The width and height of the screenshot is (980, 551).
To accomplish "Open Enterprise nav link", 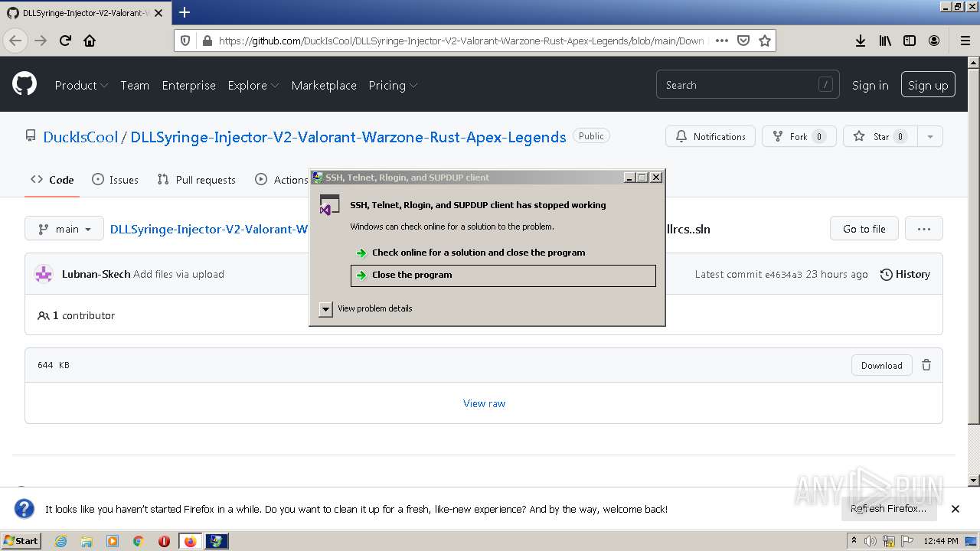I will 188,85.
